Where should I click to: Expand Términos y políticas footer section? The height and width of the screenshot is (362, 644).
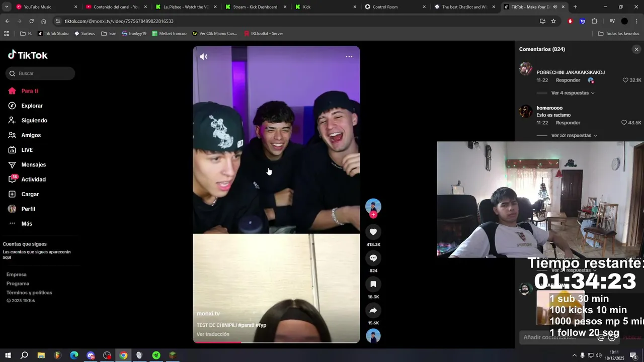pos(29,293)
